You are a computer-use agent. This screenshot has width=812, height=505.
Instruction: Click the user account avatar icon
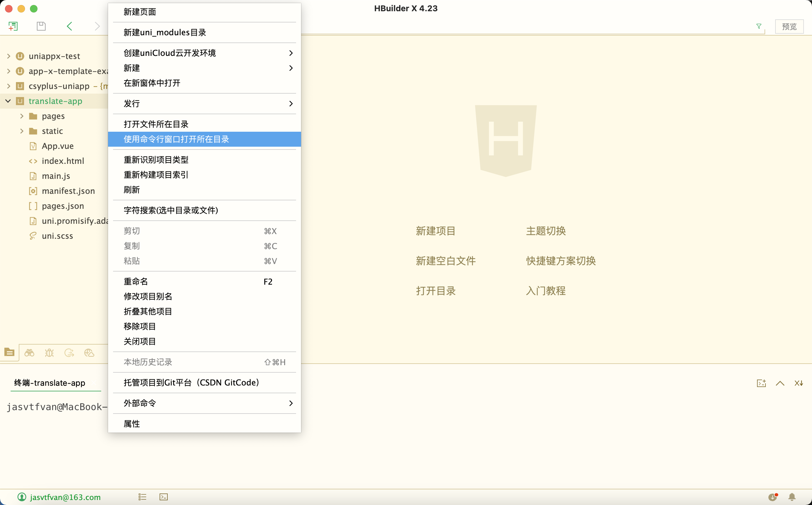[22, 497]
